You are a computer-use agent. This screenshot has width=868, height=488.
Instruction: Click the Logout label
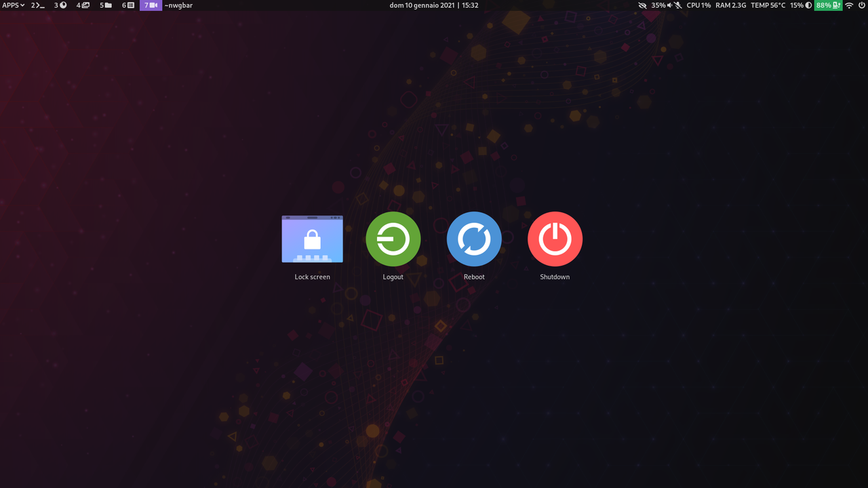tap(393, 277)
